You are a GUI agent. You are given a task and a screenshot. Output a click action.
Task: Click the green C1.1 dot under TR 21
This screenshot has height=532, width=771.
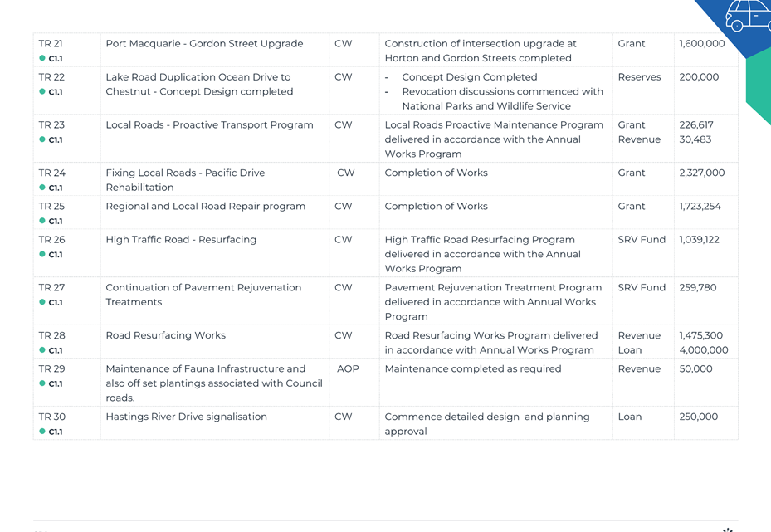click(x=42, y=58)
